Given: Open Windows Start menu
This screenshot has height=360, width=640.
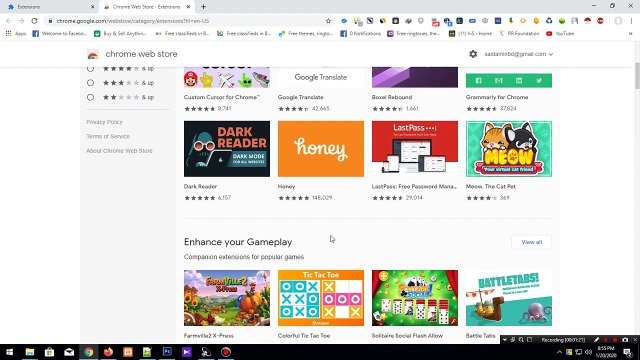Looking at the screenshot, I should (x=9, y=352).
